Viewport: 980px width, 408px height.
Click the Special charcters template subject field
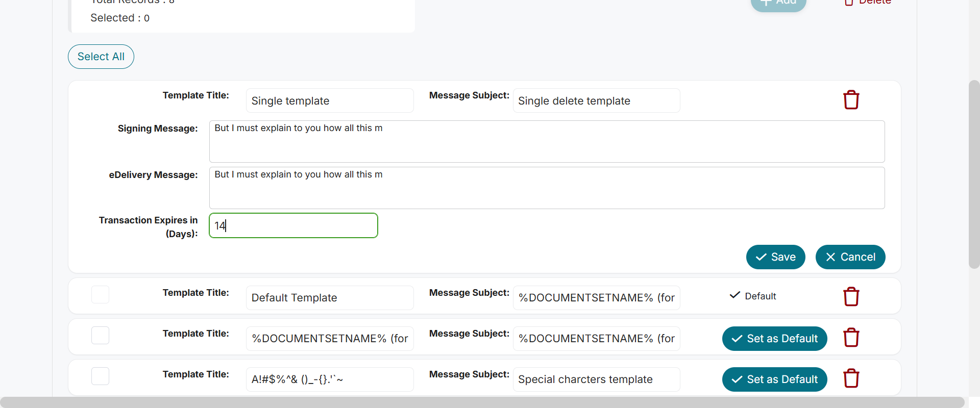tap(596, 379)
